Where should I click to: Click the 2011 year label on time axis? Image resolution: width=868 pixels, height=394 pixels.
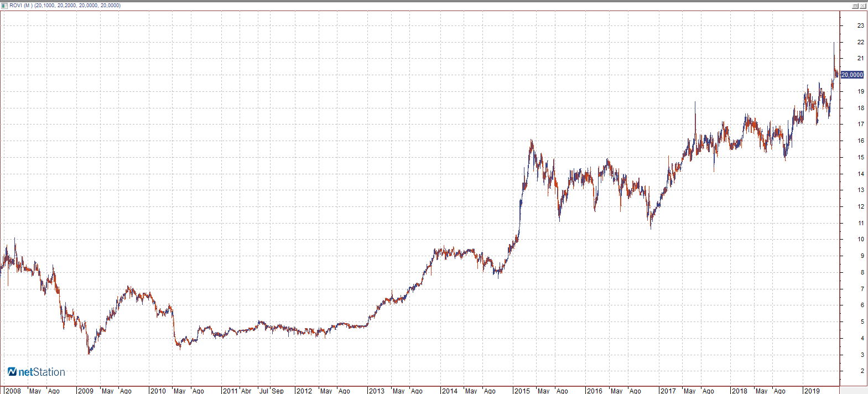pos(231,391)
